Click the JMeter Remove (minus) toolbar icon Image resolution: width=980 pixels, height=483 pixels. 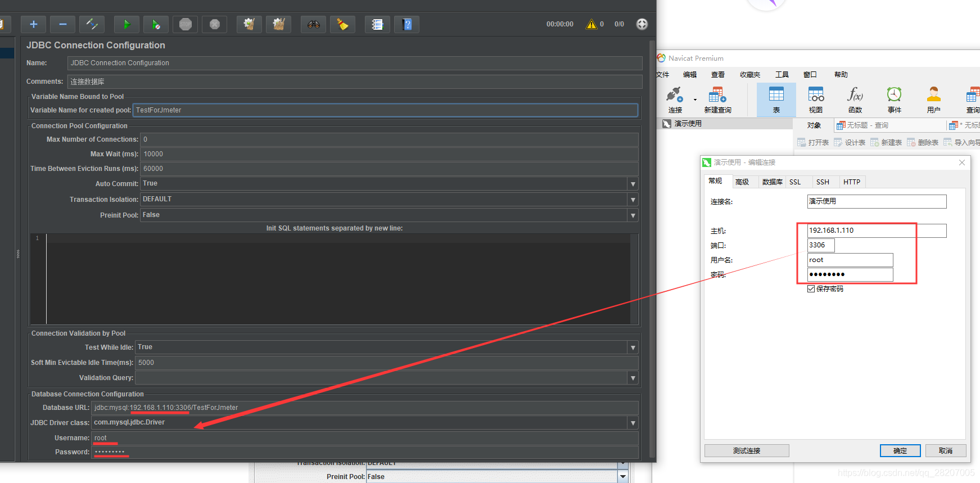(x=62, y=24)
